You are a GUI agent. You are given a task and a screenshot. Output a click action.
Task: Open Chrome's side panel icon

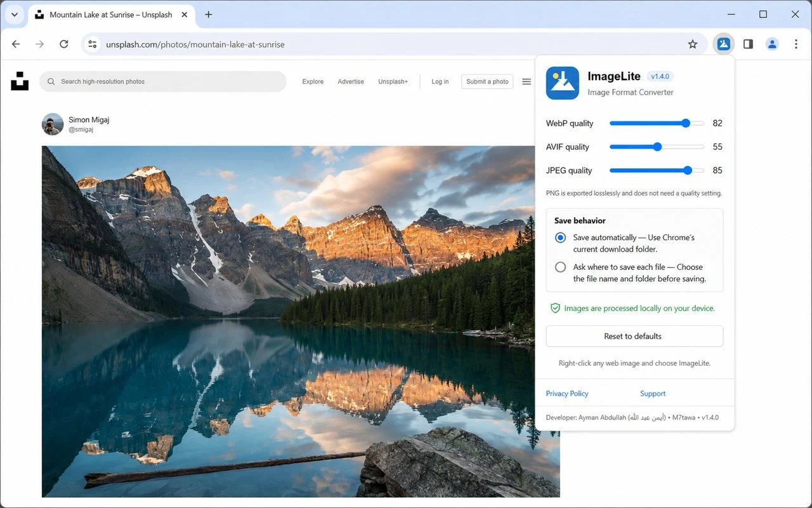click(x=748, y=44)
